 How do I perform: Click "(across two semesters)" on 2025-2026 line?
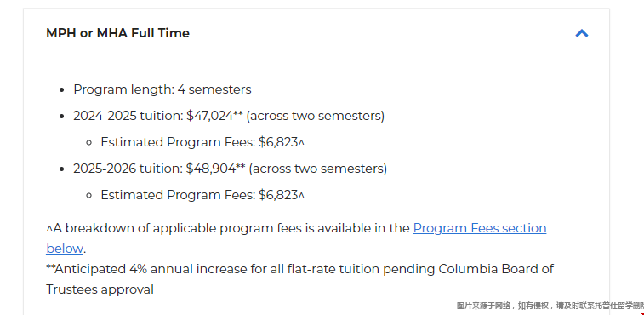[317, 169]
